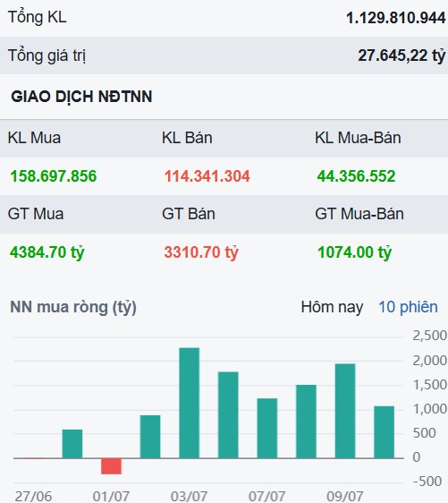Click the 1,000 y-axis label
448x503 pixels.
point(430,409)
